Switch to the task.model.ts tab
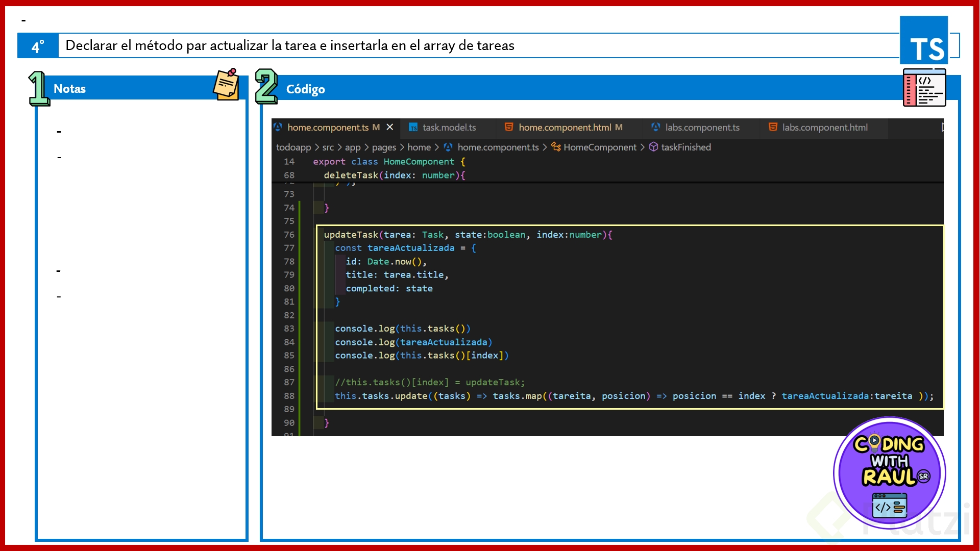980x551 pixels. tap(449, 128)
